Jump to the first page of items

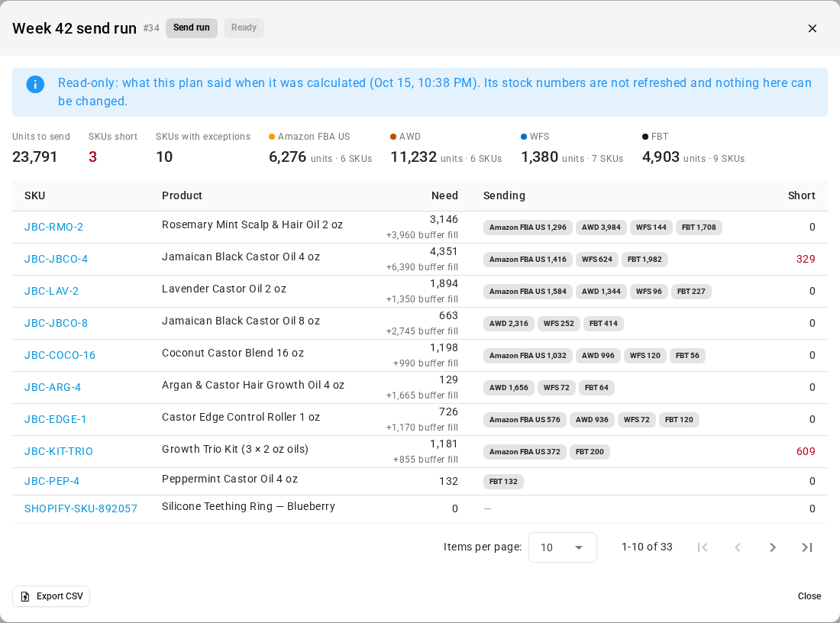[x=703, y=547]
